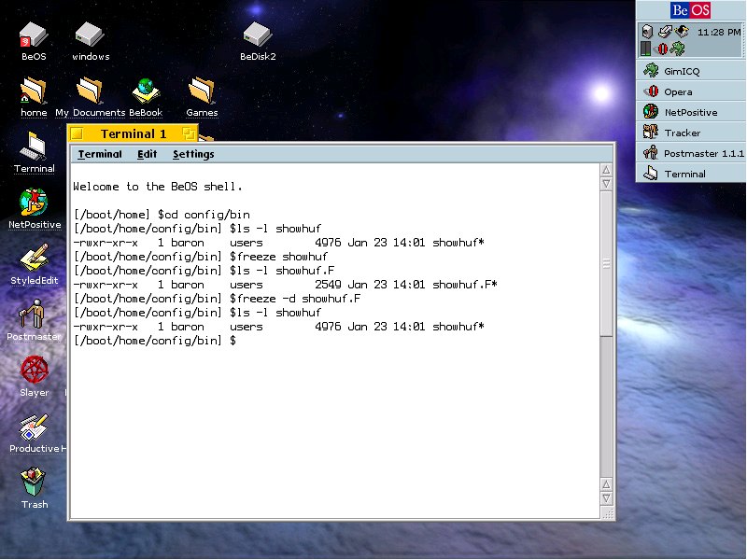
Task: Open the Tracker entry in the Deskbar
Action: [691, 133]
